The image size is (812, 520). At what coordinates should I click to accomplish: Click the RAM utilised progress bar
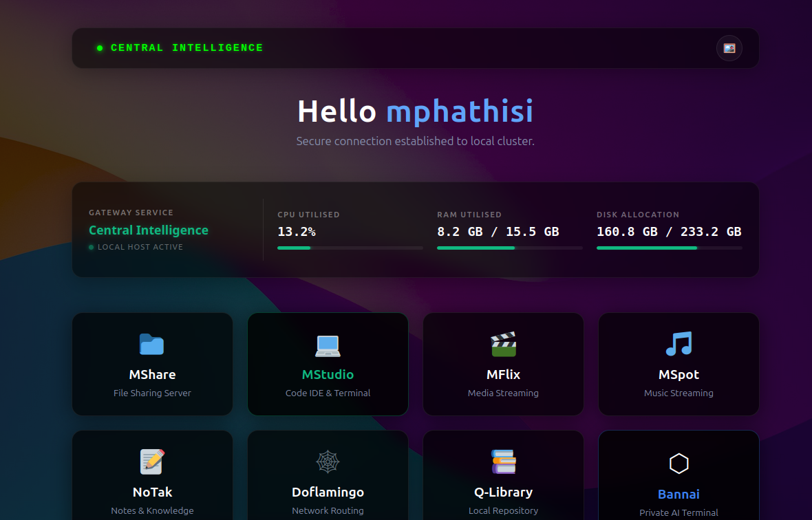[x=510, y=248]
